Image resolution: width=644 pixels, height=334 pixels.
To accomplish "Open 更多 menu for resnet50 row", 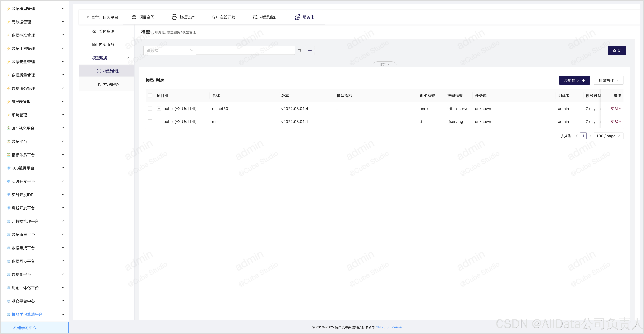I will point(616,108).
